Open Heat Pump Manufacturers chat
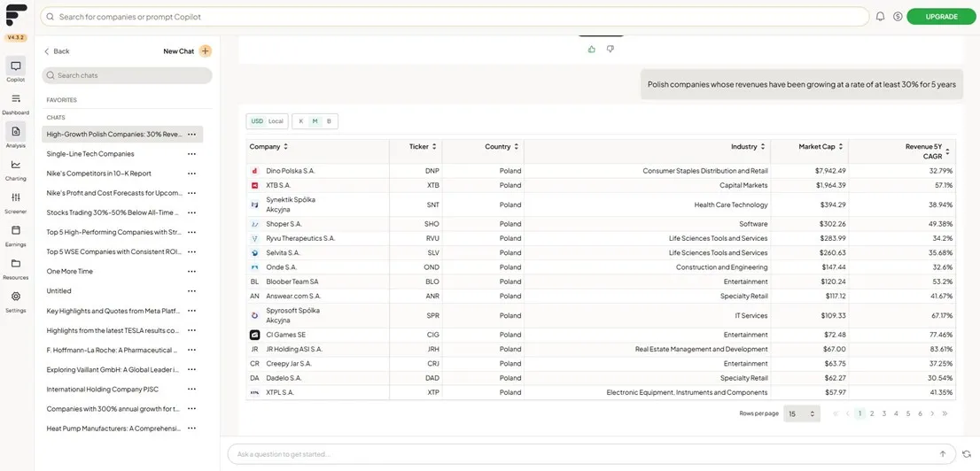The image size is (980, 471). pos(113,429)
